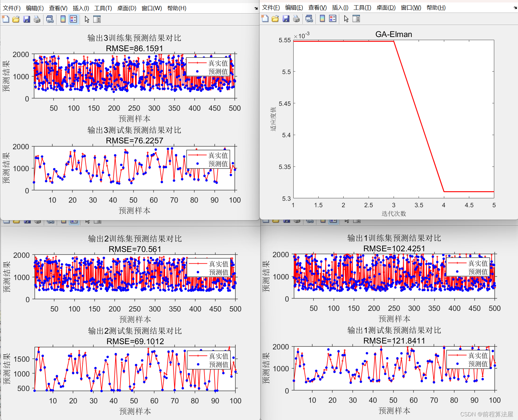Save the output 3 figure
The width and height of the screenshot is (518, 420).
(27, 19)
